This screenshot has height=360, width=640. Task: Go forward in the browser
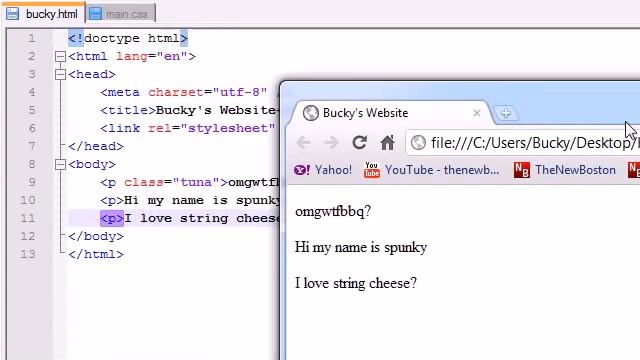331,142
